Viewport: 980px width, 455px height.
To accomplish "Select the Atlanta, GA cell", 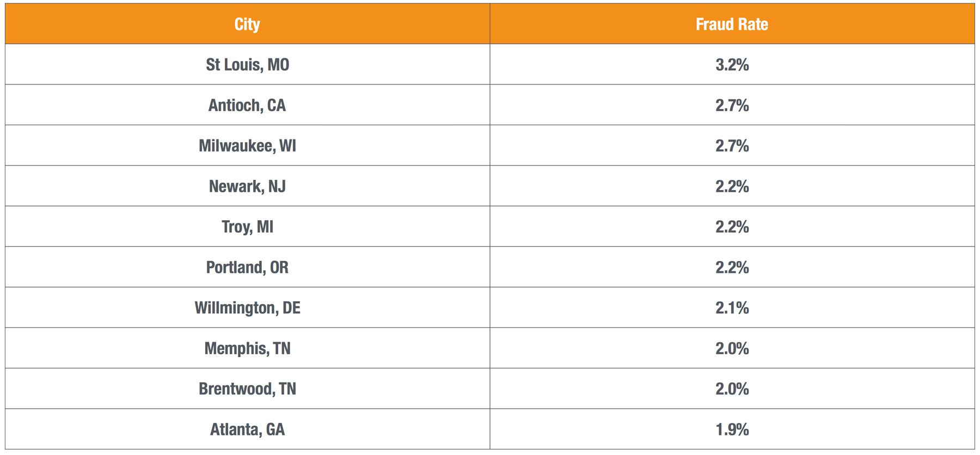I will click(247, 429).
